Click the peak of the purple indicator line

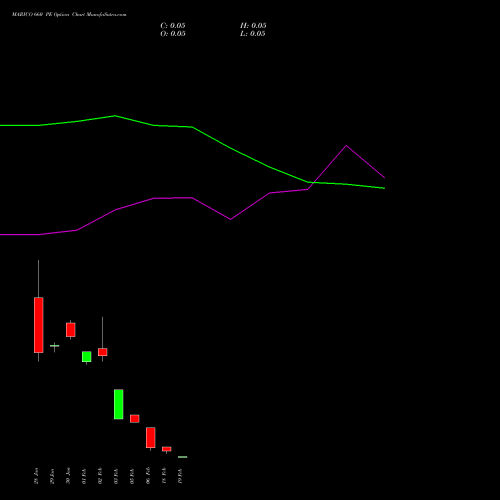pyautogui.click(x=346, y=146)
